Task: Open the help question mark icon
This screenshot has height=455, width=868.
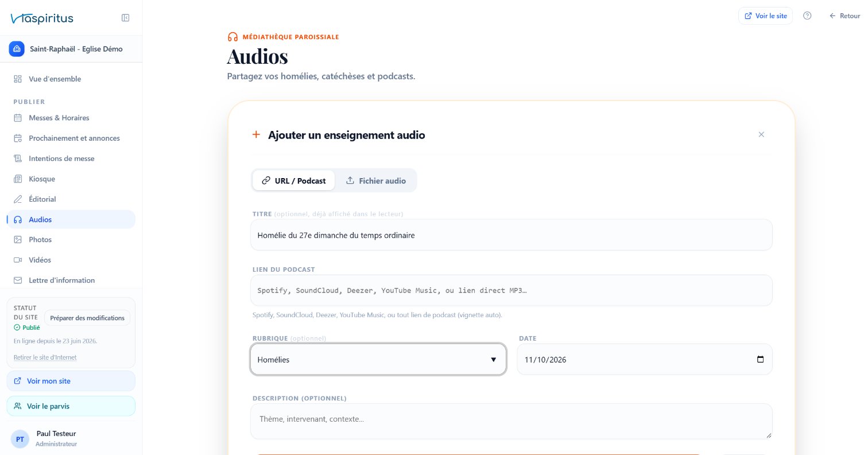Action: 807,16
